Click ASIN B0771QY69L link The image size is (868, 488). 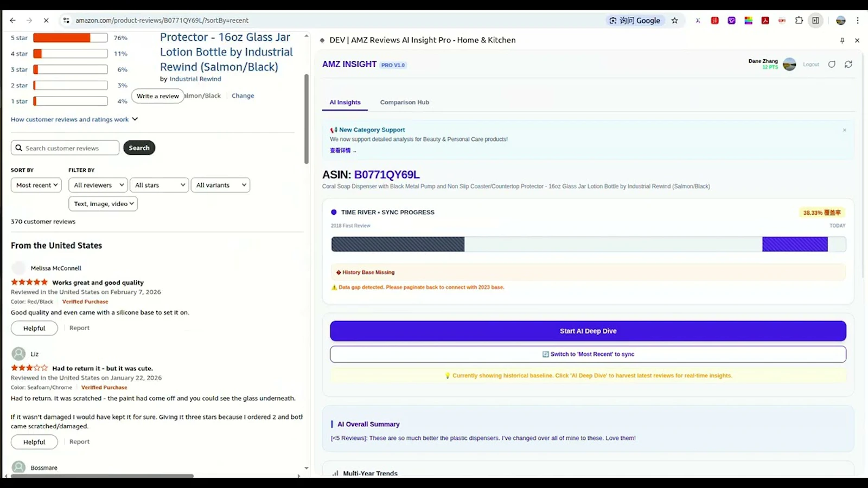(387, 175)
